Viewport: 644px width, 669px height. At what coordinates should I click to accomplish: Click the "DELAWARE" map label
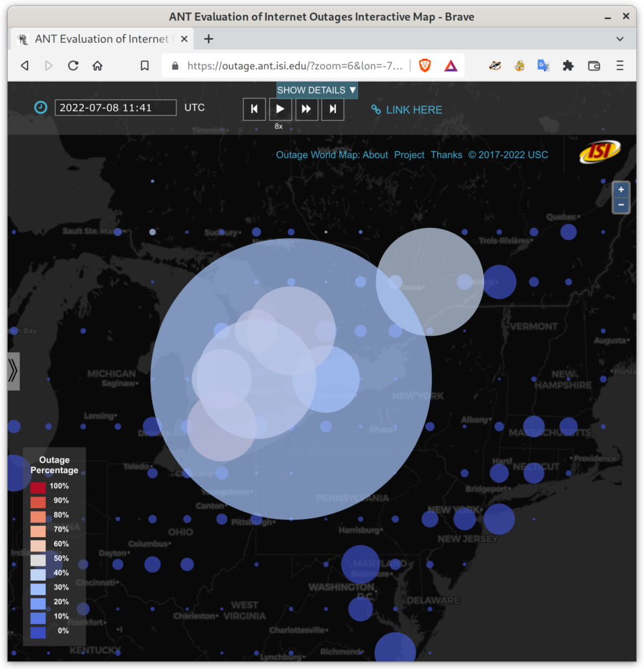(433, 600)
